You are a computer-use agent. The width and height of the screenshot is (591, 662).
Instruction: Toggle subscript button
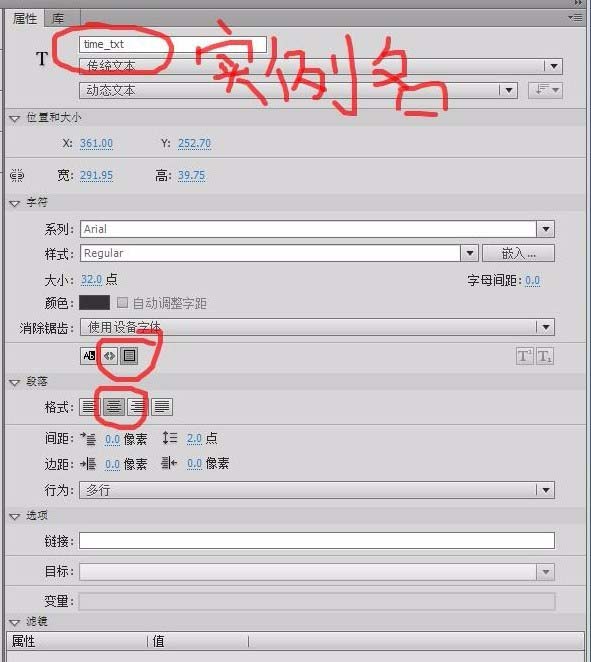[545, 356]
